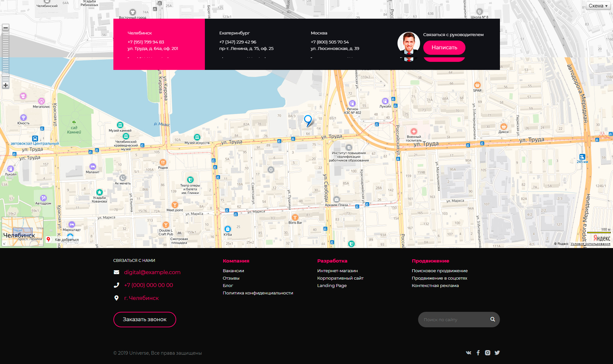Click the Военный госпиталь marker
The width and height of the screenshot is (613, 364).
pyautogui.click(x=414, y=131)
